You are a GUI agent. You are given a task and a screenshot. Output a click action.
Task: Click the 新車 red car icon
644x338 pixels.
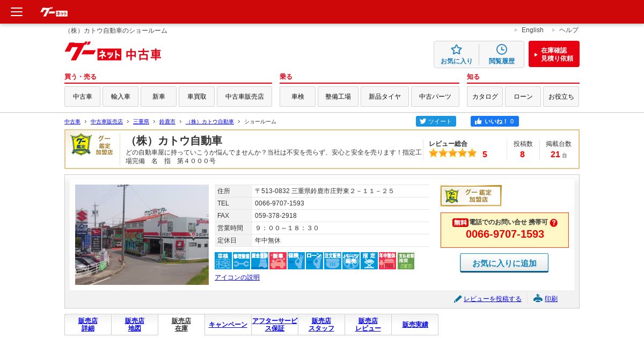[278, 261]
